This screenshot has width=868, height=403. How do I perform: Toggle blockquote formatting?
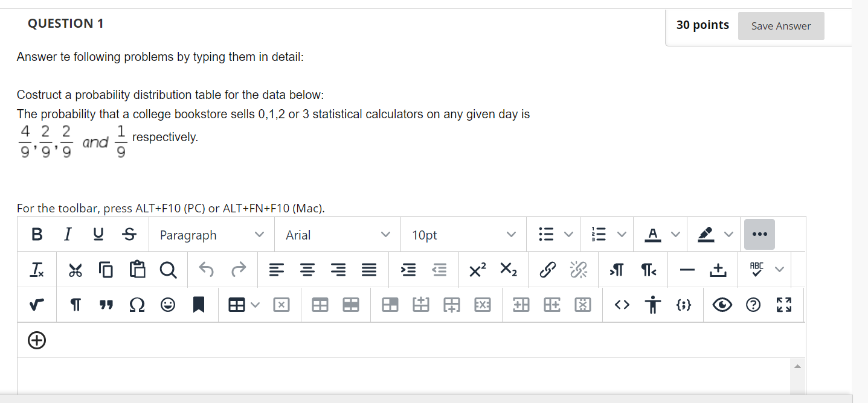tap(106, 306)
